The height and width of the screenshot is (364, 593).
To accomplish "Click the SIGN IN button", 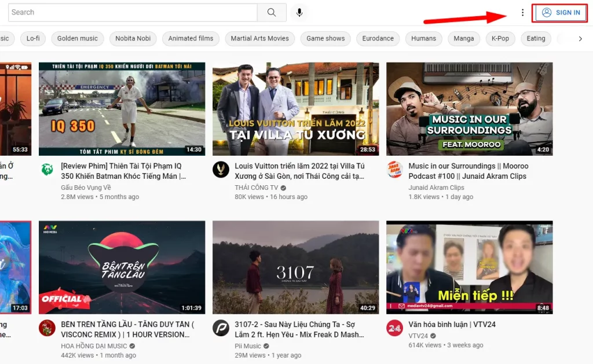I will pyautogui.click(x=560, y=13).
